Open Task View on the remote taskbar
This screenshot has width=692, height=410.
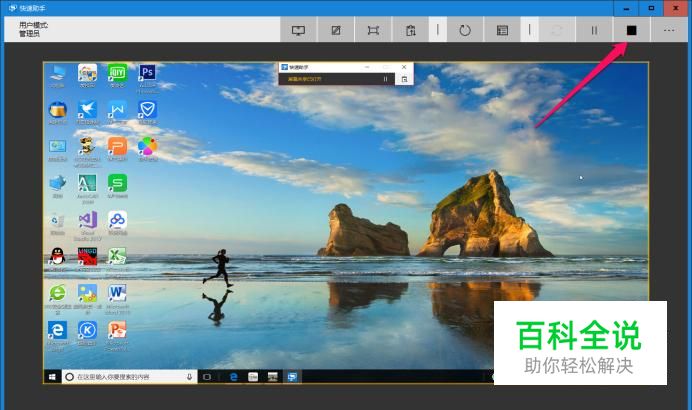pyautogui.click(x=207, y=376)
